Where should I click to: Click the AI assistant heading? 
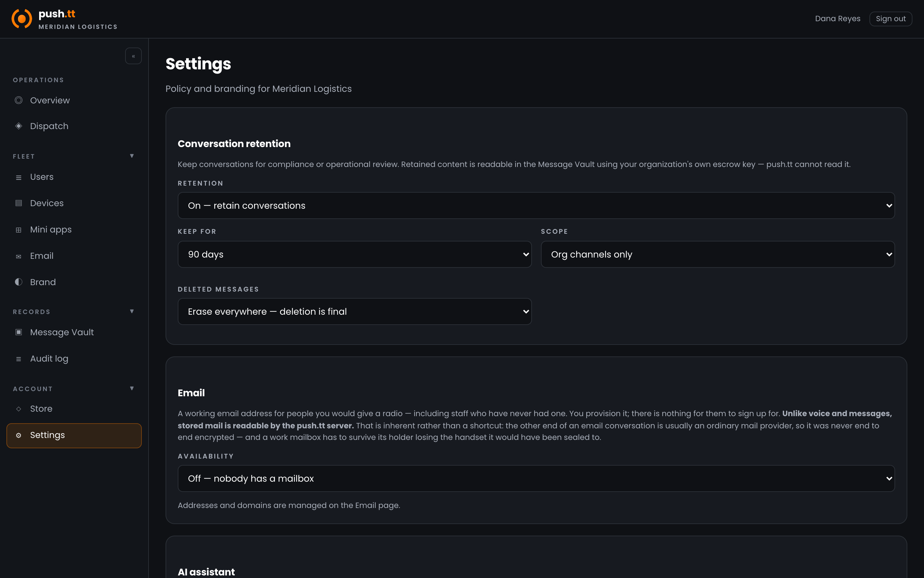coord(206,572)
